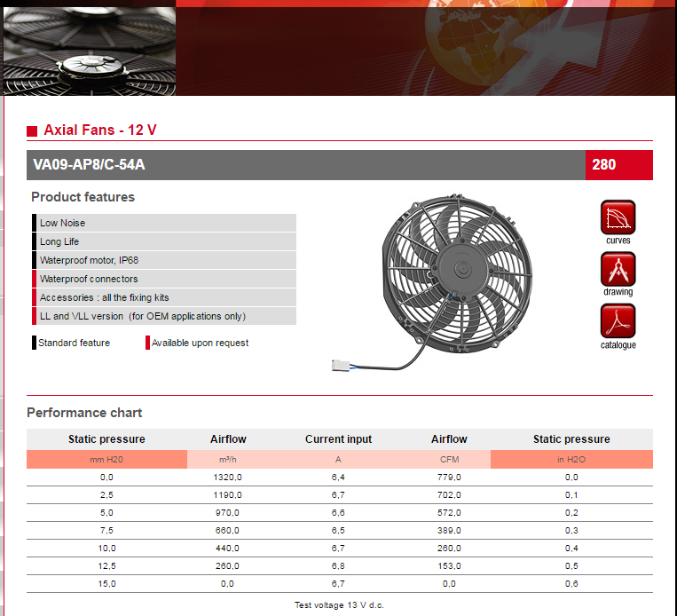Select current input value 6,4
Image resolution: width=677 pixels, height=616 pixels.
coord(338,478)
